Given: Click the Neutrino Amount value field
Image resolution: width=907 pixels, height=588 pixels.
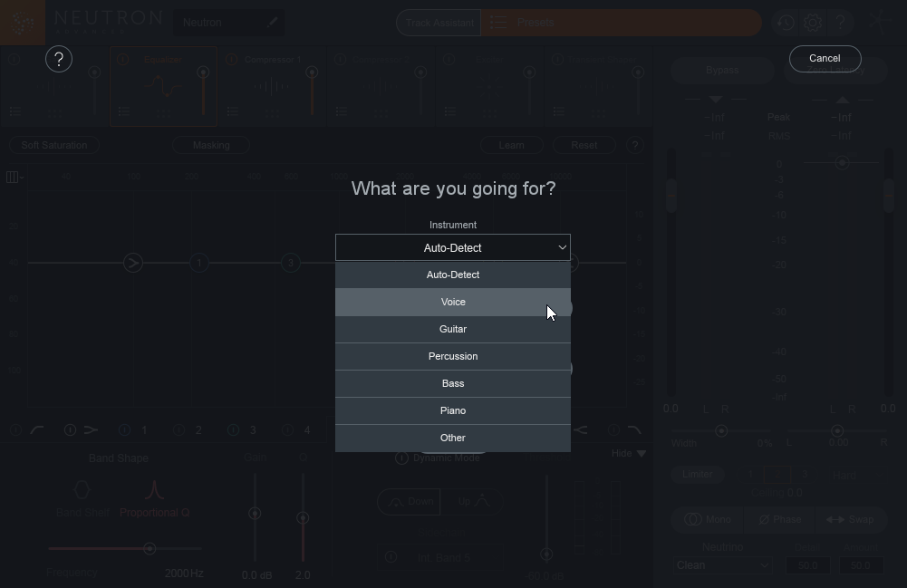Looking at the screenshot, I should pos(860,564).
